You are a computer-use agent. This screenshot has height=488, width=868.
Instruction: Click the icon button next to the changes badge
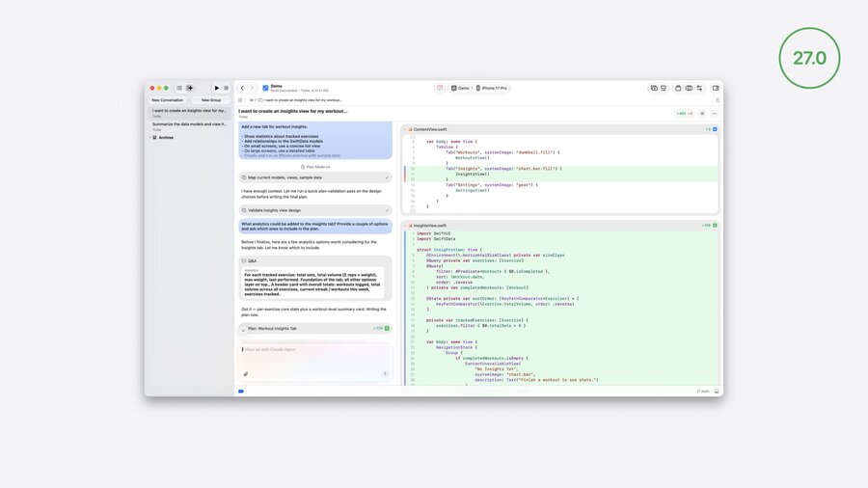click(702, 114)
